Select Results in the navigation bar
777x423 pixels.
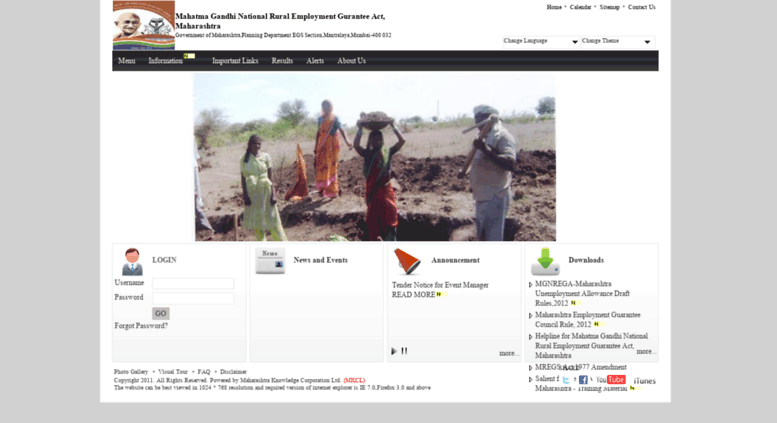pos(282,61)
